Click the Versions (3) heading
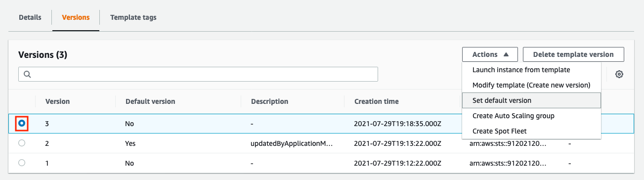 43,55
